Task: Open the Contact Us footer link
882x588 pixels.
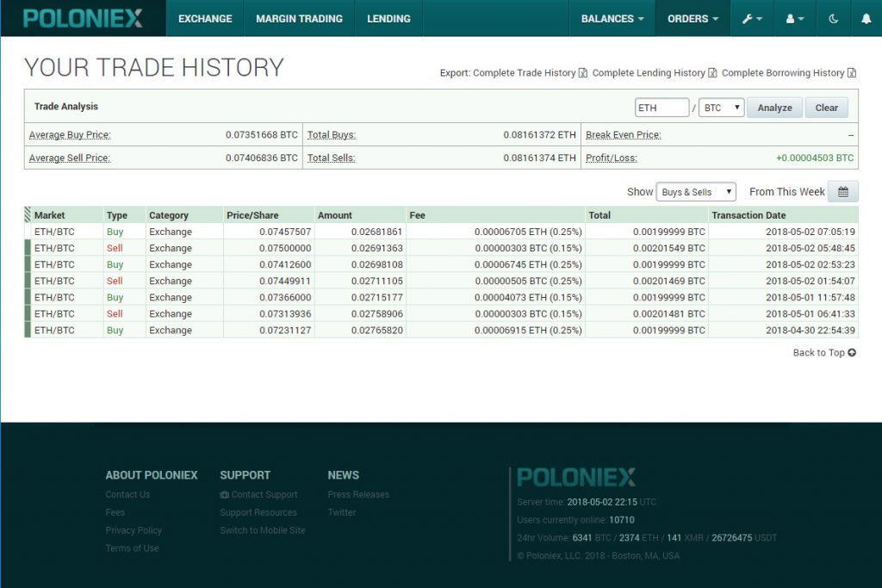Action: coord(127,495)
